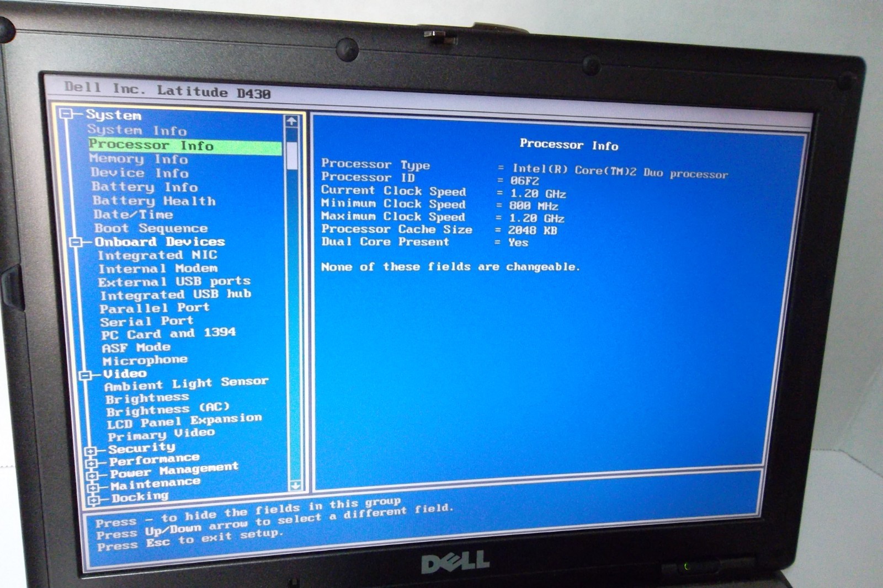The height and width of the screenshot is (588, 883).
Task: Click the Docking group label
Action: point(140,497)
